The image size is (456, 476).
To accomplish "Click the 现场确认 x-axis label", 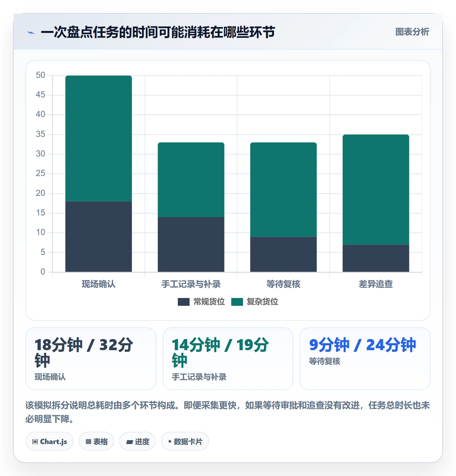I will tap(99, 284).
